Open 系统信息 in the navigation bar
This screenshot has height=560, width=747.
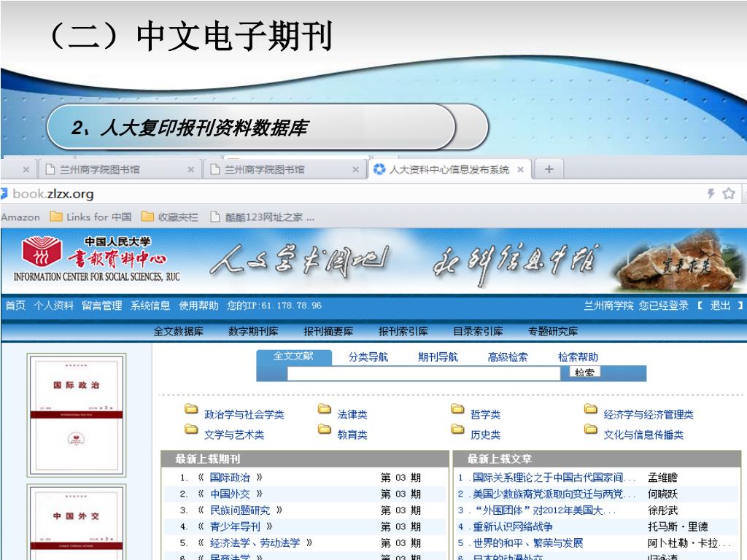click(x=150, y=306)
